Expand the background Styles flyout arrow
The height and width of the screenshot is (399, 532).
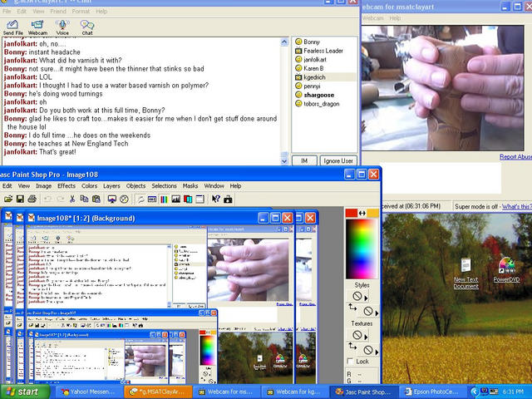(377, 313)
